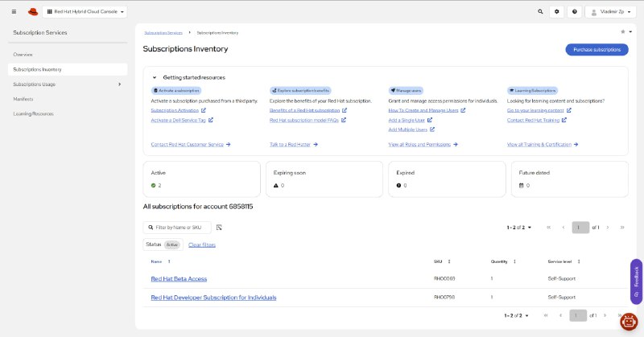Click the Red Hat logo

pos(33,12)
